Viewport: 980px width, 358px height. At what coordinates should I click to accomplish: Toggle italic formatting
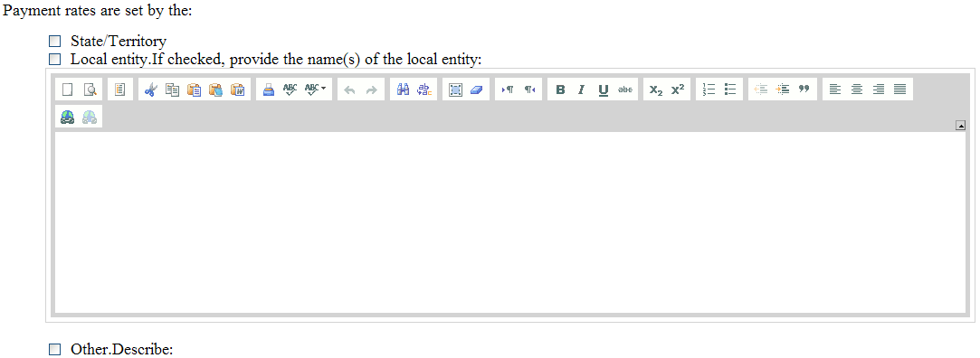pos(582,89)
